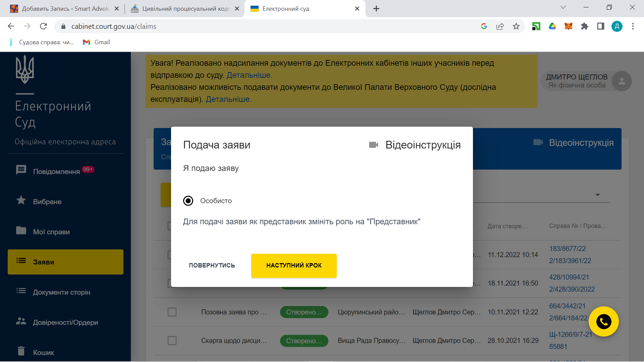Open Мої справи folder item

click(51, 232)
